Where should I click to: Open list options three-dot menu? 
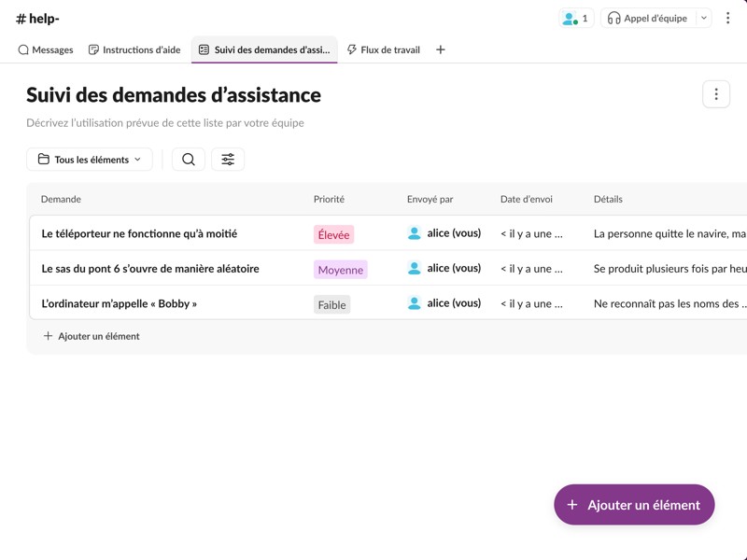(716, 94)
